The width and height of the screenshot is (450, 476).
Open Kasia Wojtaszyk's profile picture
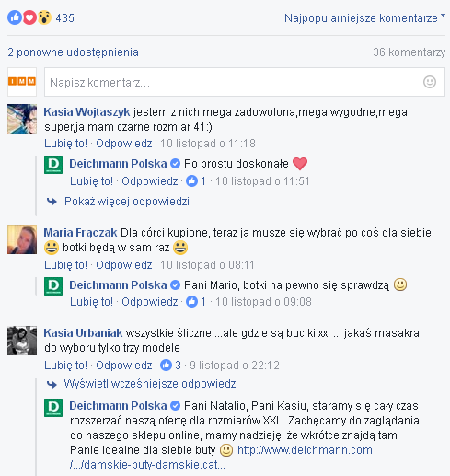[22, 119]
